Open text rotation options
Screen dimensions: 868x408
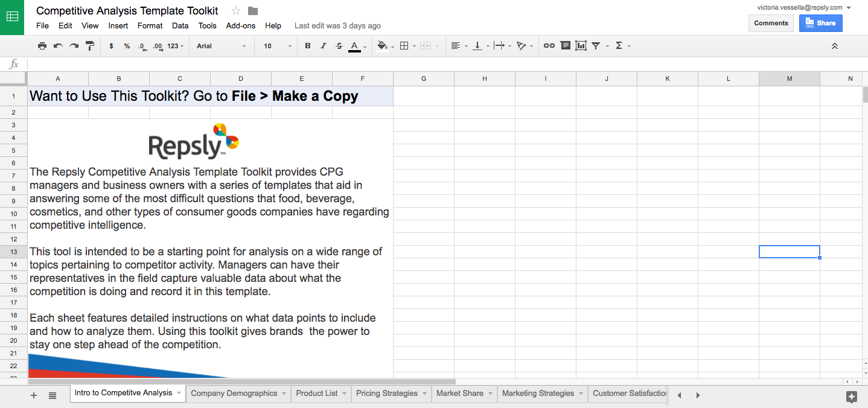click(x=525, y=46)
